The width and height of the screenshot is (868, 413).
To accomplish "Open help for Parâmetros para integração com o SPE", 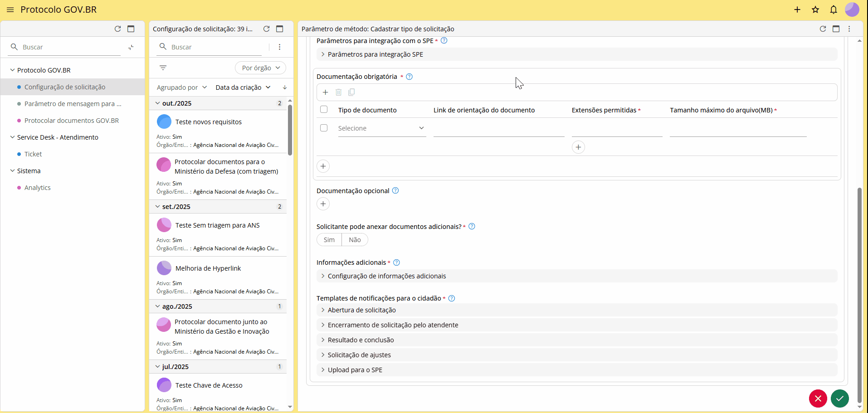I will coord(444,40).
